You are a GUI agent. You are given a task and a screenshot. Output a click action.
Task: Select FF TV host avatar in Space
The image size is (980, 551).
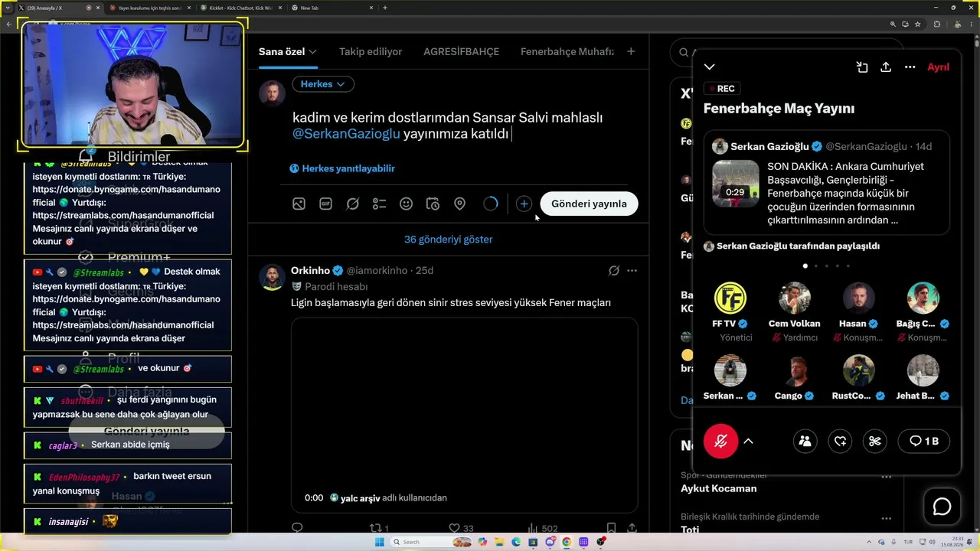tap(730, 298)
